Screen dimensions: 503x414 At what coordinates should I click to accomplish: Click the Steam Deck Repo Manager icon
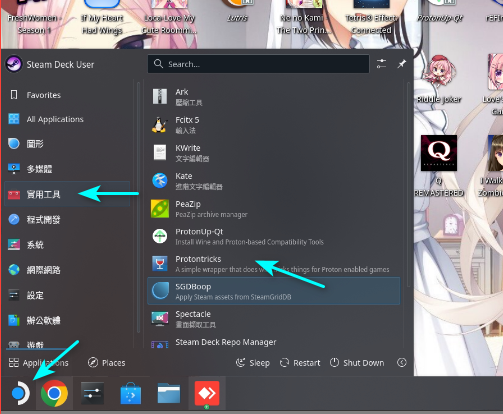(x=160, y=344)
